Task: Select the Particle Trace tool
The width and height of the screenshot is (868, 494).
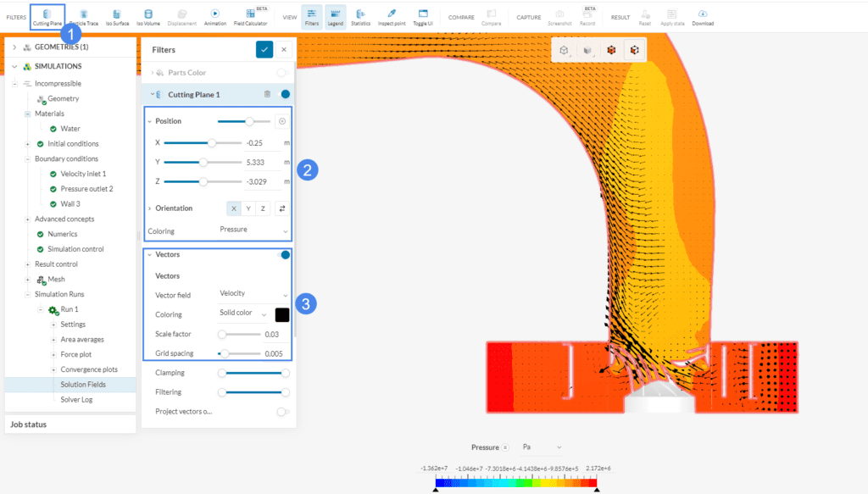Action: [83, 13]
